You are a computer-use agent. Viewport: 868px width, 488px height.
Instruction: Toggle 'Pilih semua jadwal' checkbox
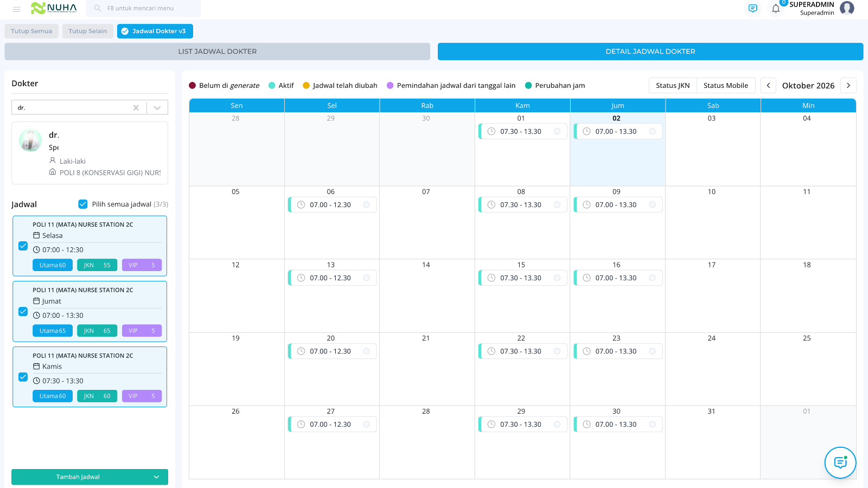(x=83, y=204)
